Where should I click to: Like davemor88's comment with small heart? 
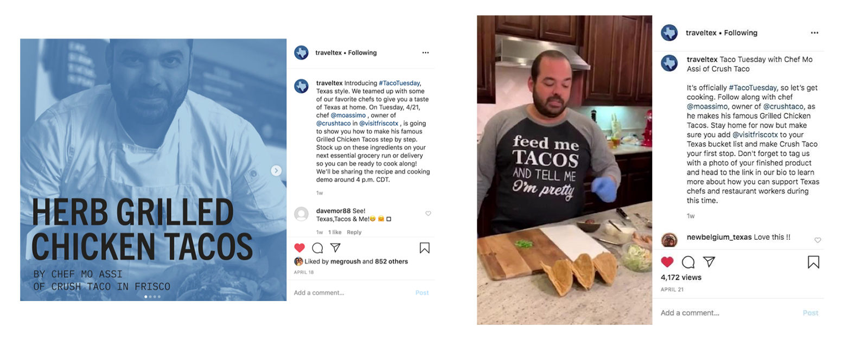tap(428, 214)
